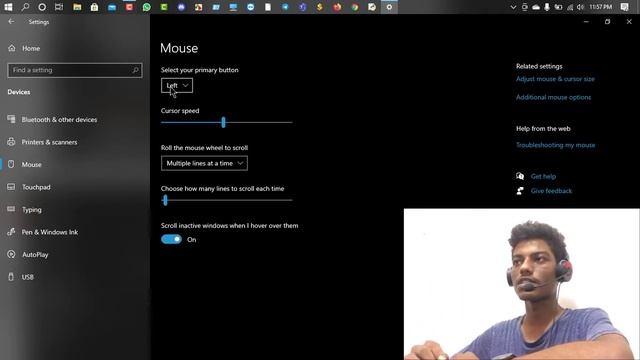Viewport: 640px width, 360px height.
Task: Click the Find a setting search box
Action: pos(75,70)
